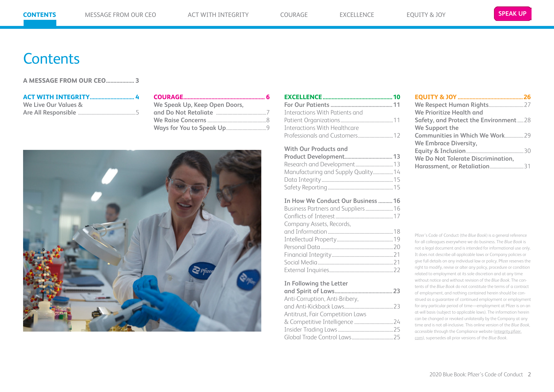Open 'Patient Organizations' page 11 entry

coord(342,120)
